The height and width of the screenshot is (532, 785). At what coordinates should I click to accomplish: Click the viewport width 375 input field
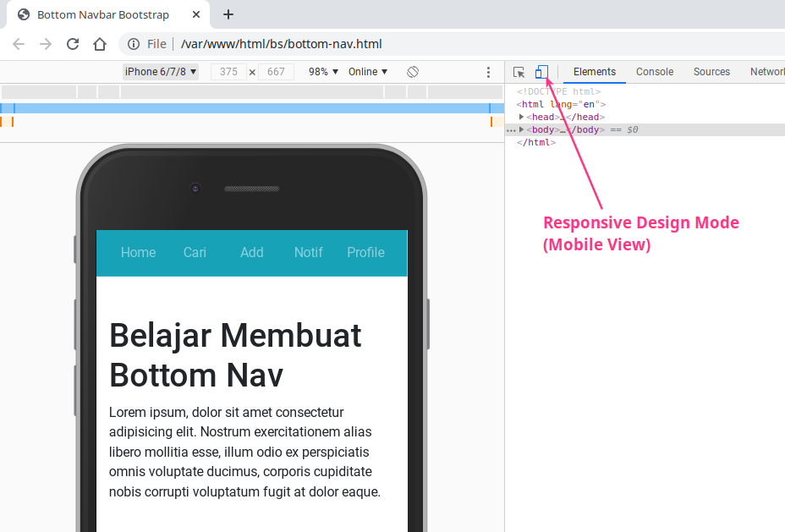pos(229,72)
